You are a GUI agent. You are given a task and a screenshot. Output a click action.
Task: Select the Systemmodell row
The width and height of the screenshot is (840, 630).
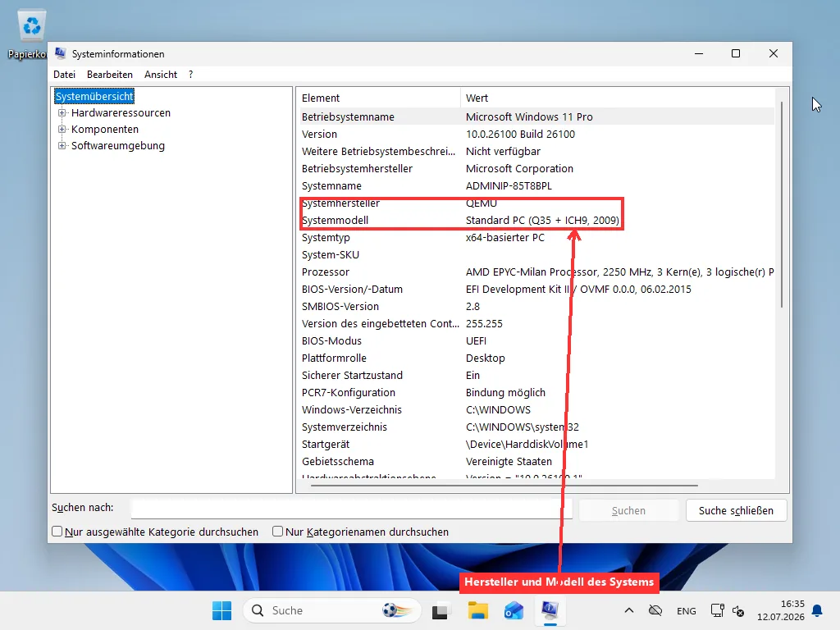point(536,220)
